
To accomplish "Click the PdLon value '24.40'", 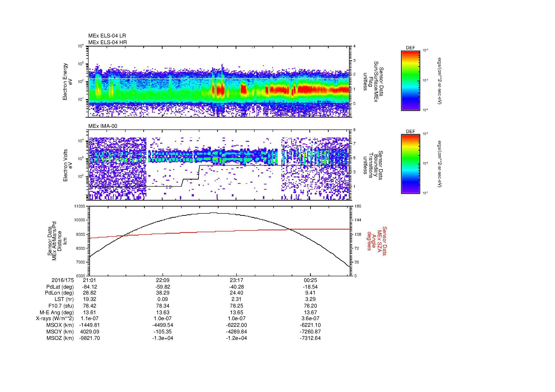I will coord(236,293).
